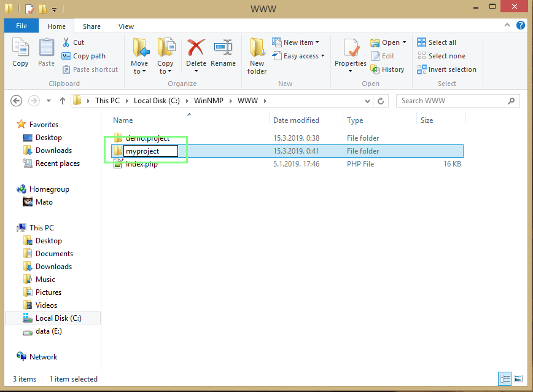
Task: Select Network in the sidebar
Action: 43,357
